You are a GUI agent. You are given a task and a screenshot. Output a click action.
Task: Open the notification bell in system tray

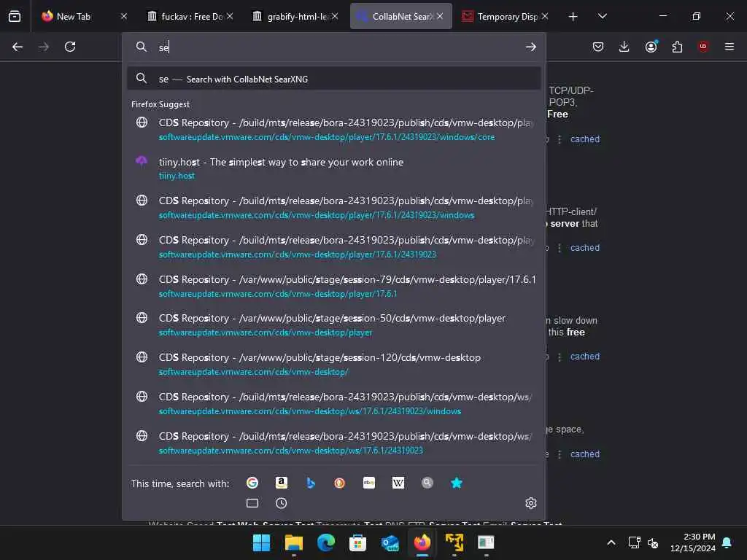click(x=727, y=542)
